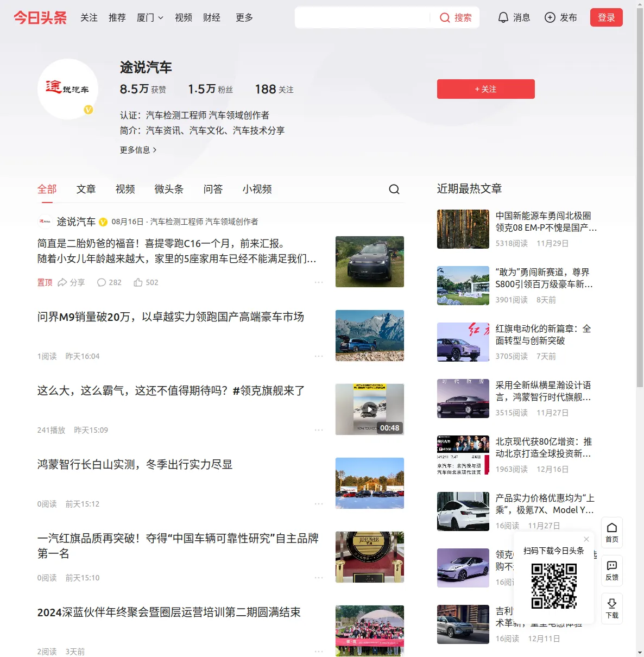Switch to the 问答 tab
644x657 pixels.
213,189
